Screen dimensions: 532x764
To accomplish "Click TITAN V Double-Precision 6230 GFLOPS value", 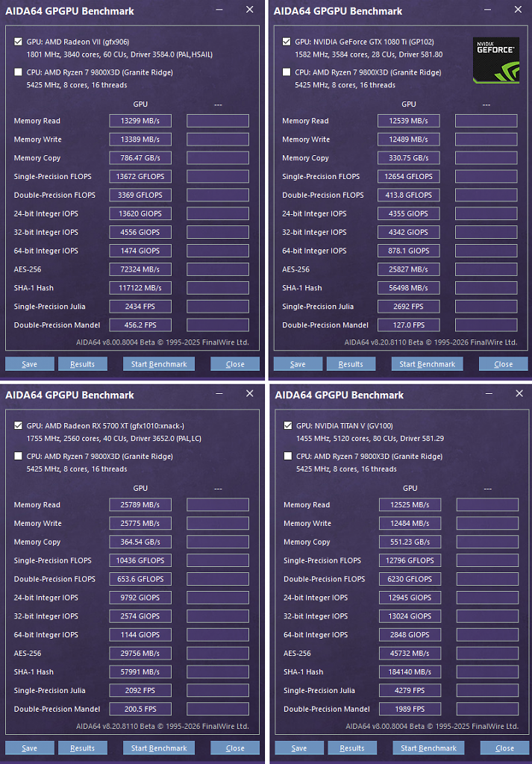I will (410, 579).
